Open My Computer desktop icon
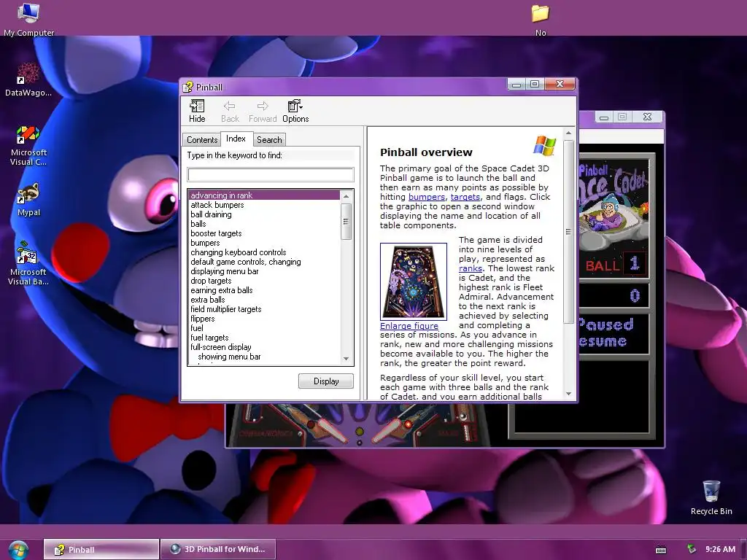Image resolution: width=747 pixels, height=560 pixels. tap(28, 20)
